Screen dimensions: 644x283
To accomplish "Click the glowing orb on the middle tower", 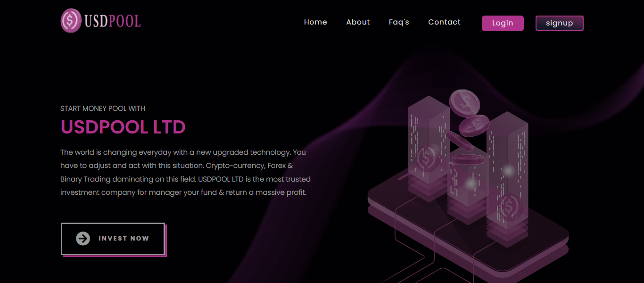I will [x=471, y=184].
